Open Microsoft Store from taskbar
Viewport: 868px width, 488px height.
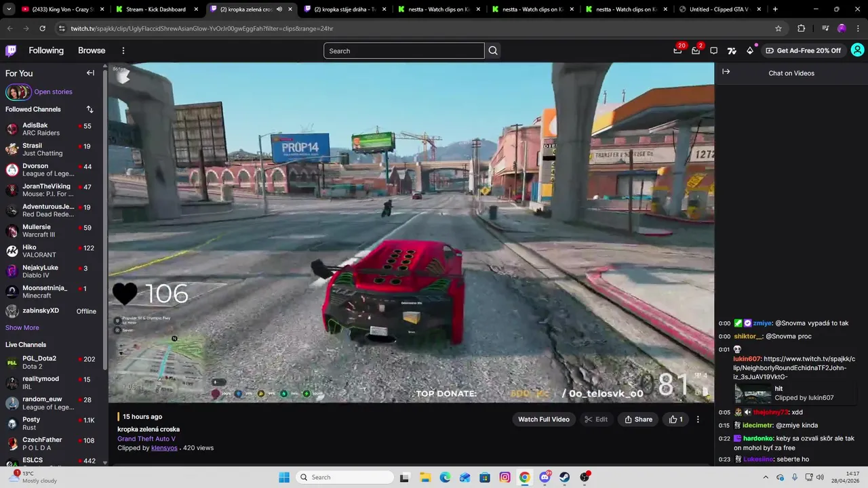click(485, 477)
